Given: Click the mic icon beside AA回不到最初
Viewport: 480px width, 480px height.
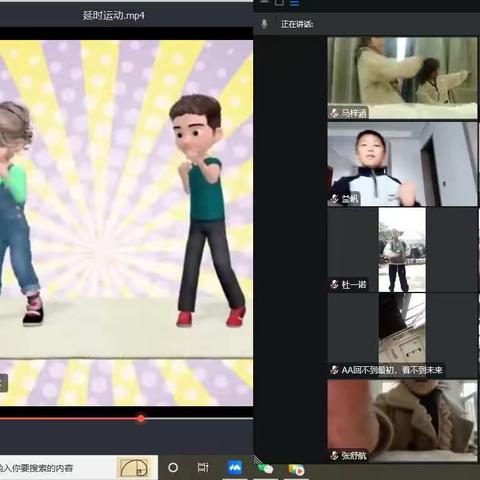Looking at the screenshot, I should tap(334, 370).
